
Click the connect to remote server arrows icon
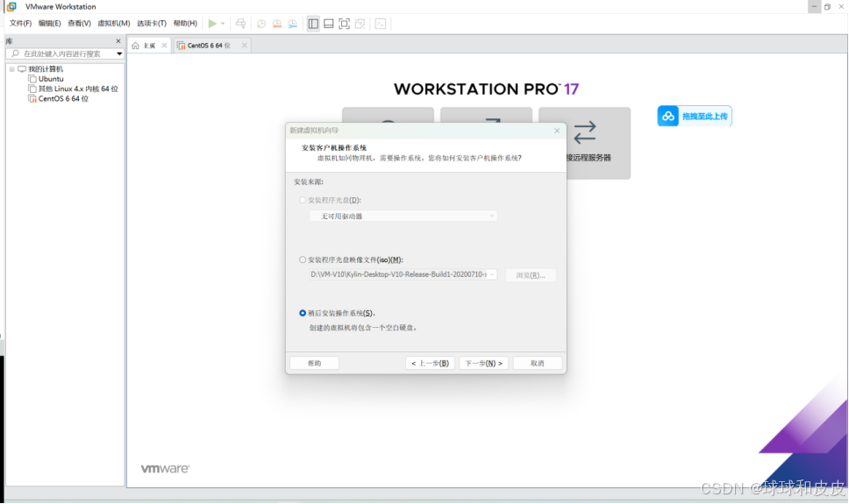(x=585, y=132)
